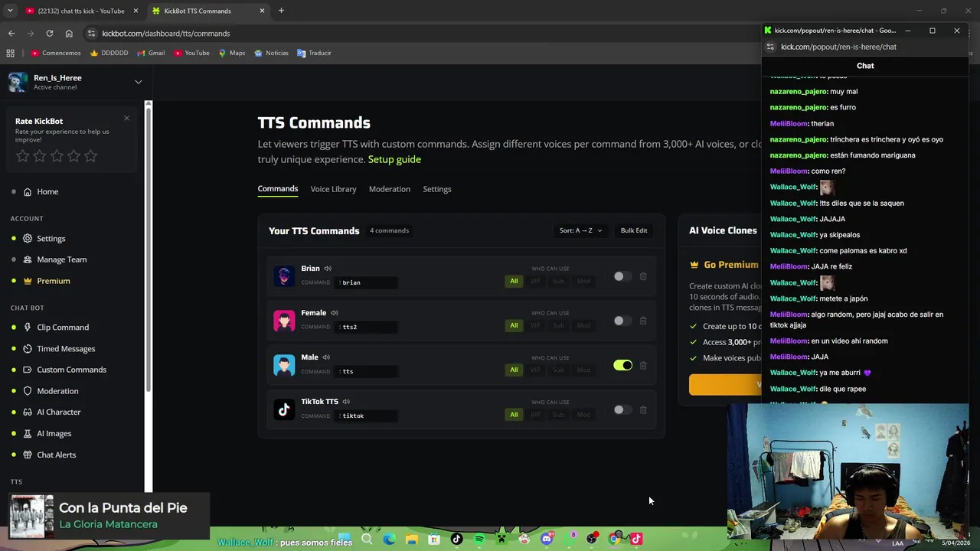
Task: Reload the kickbot.com page
Action: point(50,33)
